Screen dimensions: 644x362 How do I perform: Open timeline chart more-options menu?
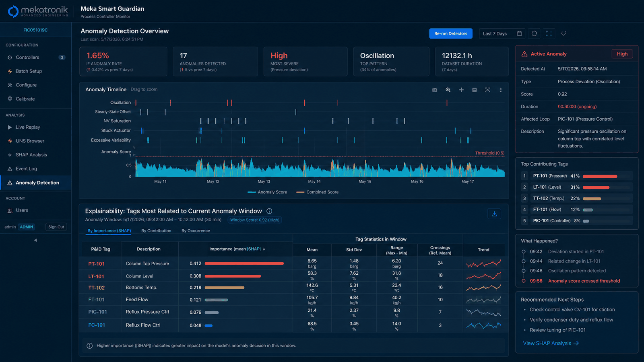point(501,90)
